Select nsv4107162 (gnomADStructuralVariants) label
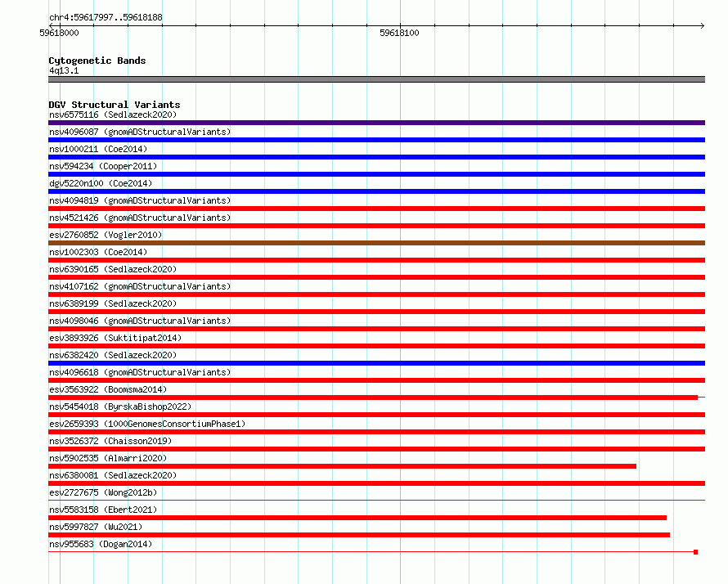 coord(140,286)
